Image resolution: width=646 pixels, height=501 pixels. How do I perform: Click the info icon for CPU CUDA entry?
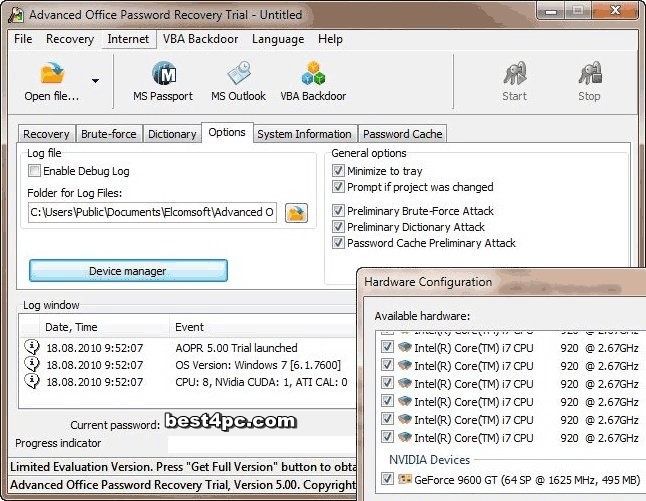[32, 381]
